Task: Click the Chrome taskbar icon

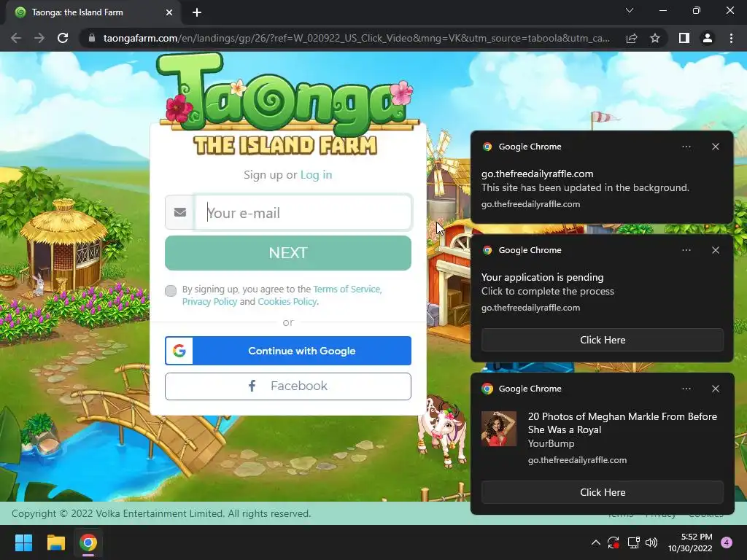Action: coord(88,542)
